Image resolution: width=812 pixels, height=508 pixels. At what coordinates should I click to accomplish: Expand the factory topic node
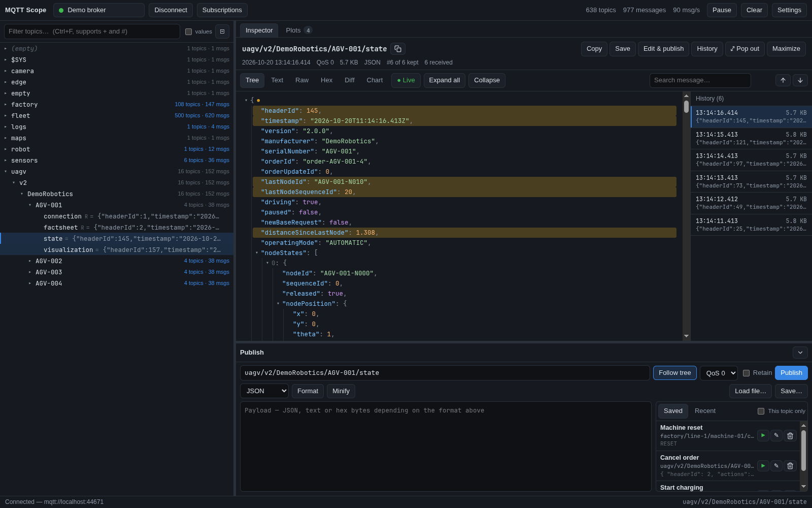(6, 105)
